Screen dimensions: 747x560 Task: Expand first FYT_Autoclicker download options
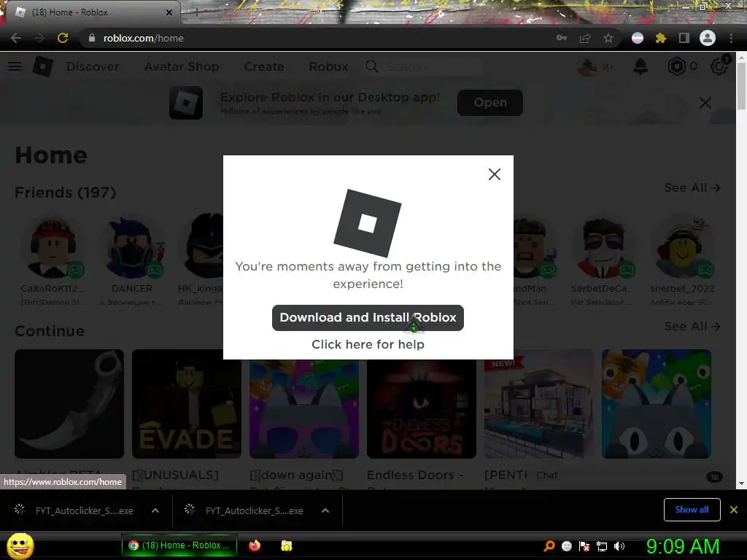click(155, 510)
